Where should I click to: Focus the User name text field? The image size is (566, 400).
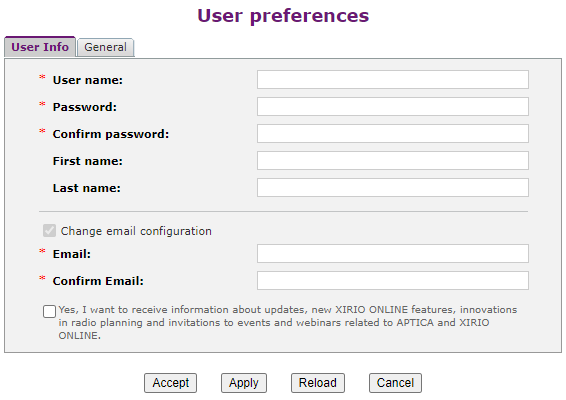[x=393, y=79]
